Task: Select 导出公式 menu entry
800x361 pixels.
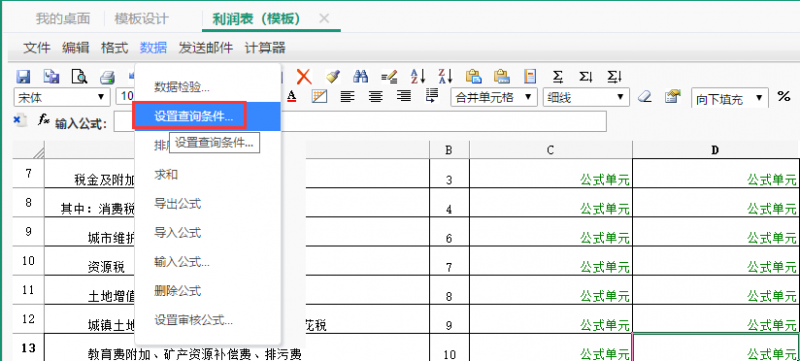Action: click(x=208, y=204)
